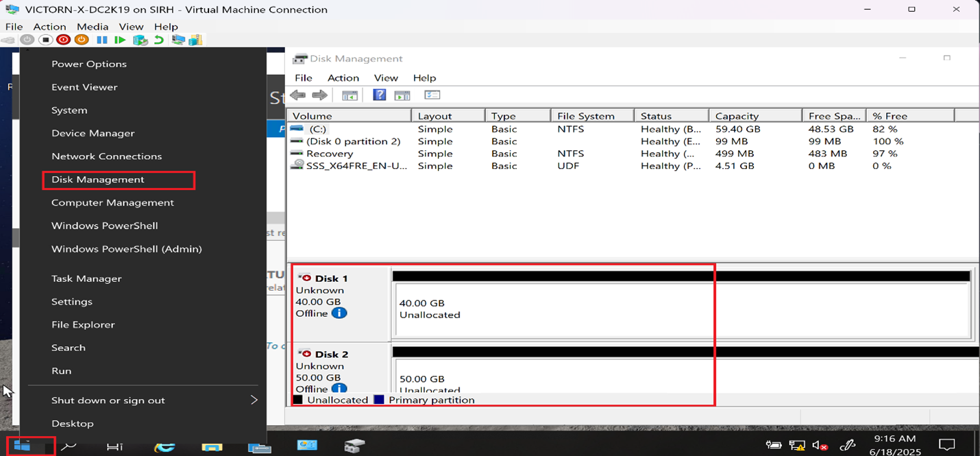Pause the virtual machine
Screen dimensions: 980x456
coord(102,39)
